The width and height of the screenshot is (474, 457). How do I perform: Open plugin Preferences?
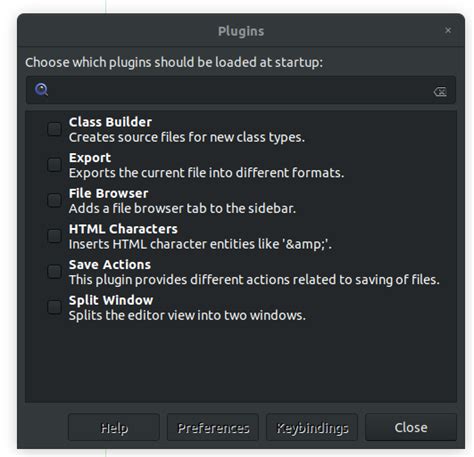213,428
